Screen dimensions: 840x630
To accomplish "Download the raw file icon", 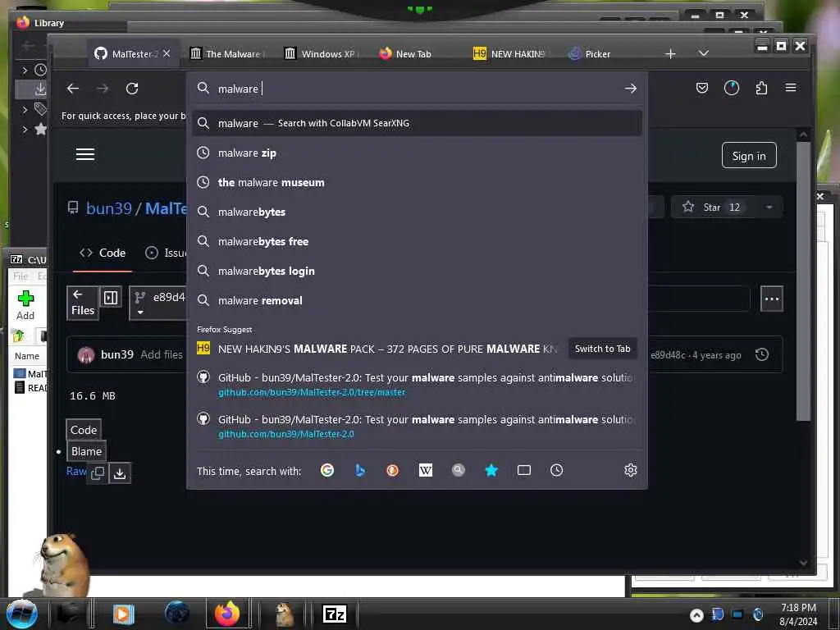I will pyautogui.click(x=120, y=473).
